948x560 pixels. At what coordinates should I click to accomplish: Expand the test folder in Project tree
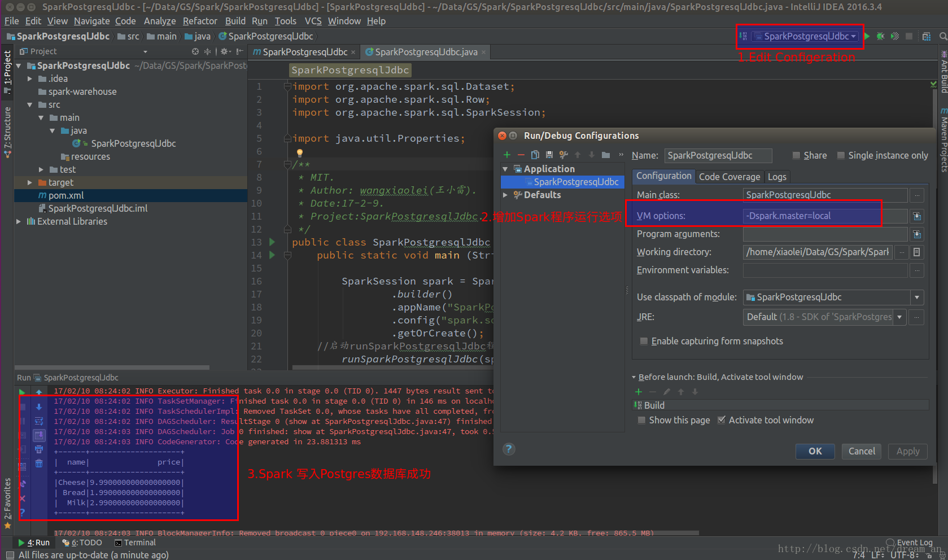click(41, 169)
